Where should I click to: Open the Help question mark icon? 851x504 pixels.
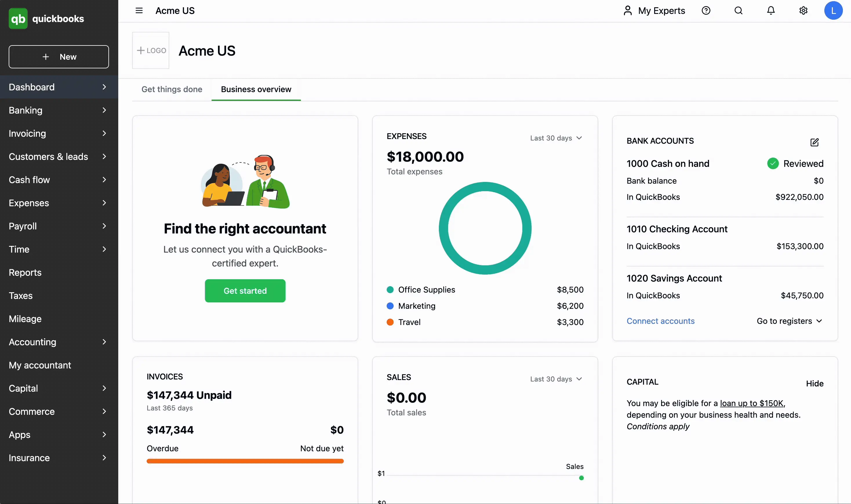706,10
